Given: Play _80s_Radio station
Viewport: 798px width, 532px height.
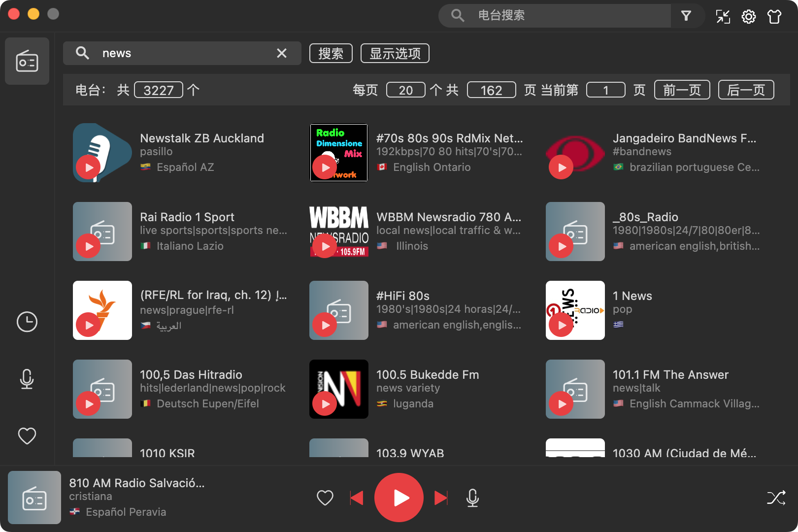Looking at the screenshot, I should pos(561,246).
